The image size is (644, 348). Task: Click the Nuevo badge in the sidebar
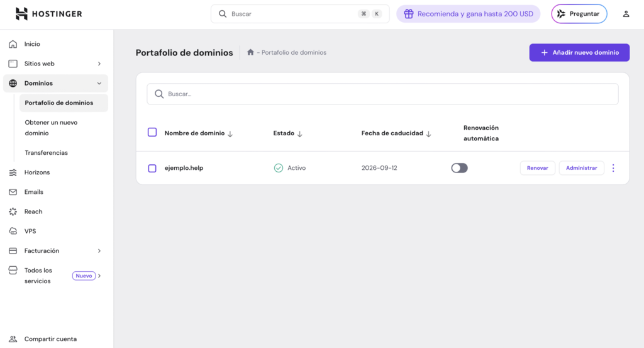84,276
